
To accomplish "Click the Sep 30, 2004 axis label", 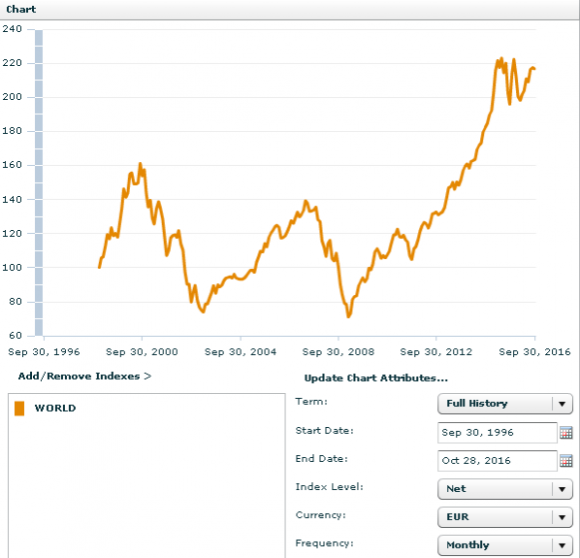I will point(240,352).
